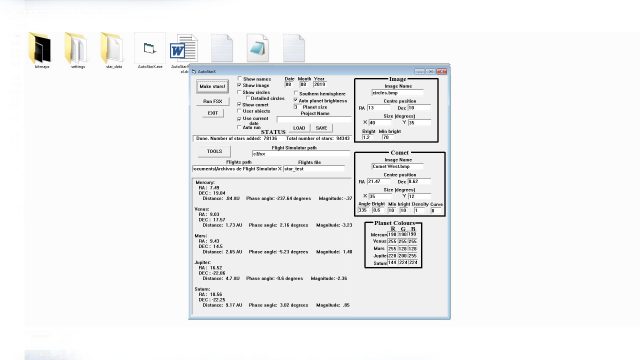Click the Venus G colour value field

coord(402,242)
